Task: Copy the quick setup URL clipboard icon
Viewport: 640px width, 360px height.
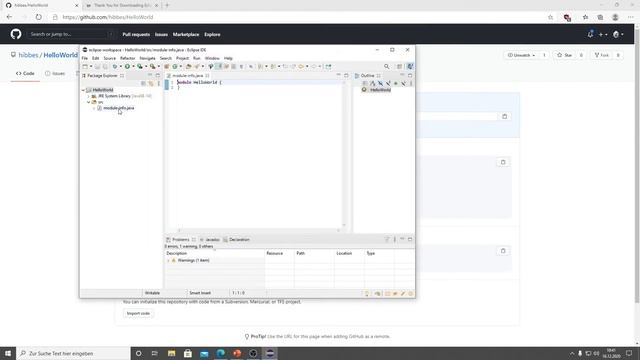Action: tap(504, 116)
